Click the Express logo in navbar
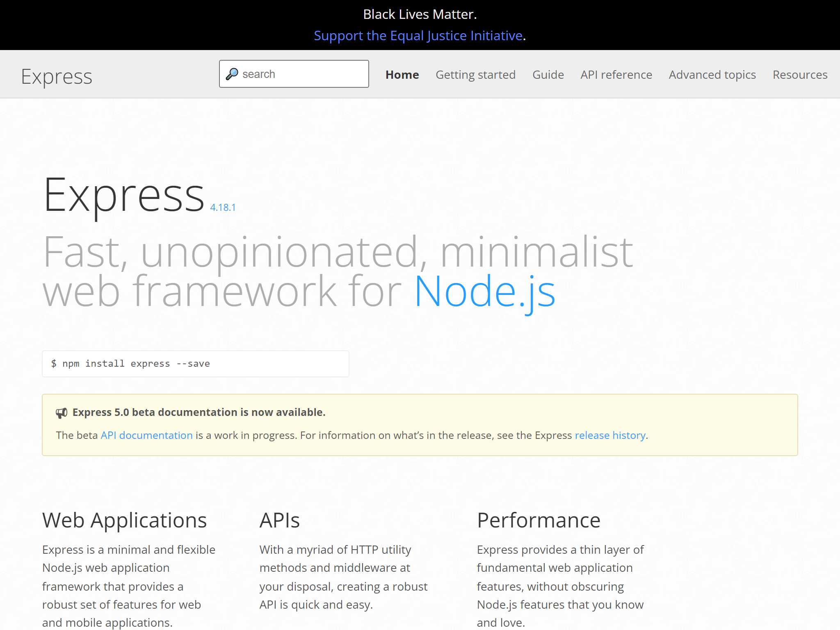840x630 pixels. coord(57,77)
